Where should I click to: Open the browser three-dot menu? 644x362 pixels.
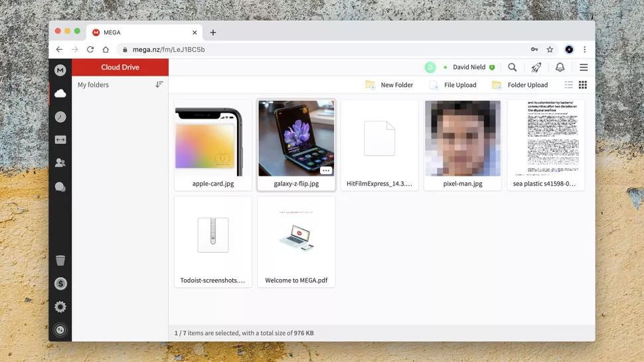pos(585,49)
